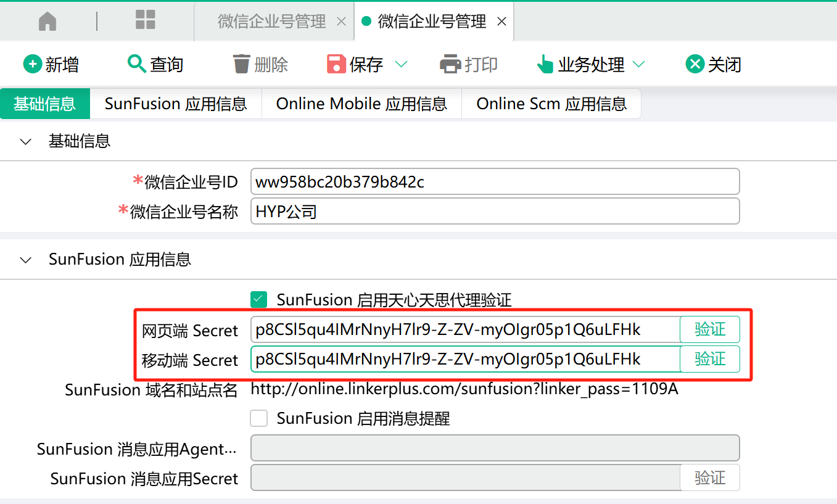Enable SunFusion 启用消息提醒 checkbox
Viewport: 837px width, 504px height.
click(258, 418)
